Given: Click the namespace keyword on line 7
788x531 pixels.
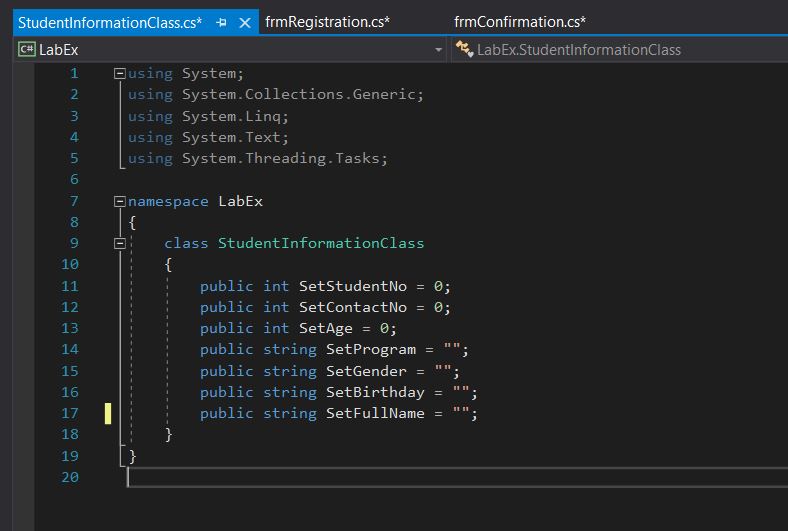Looking at the screenshot, I should tap(168, 202).
